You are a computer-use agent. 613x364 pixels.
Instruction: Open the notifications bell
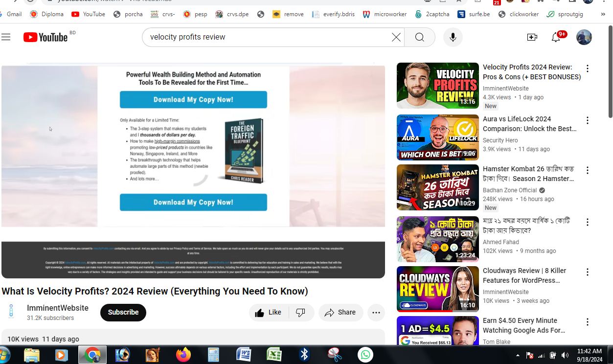556,37
